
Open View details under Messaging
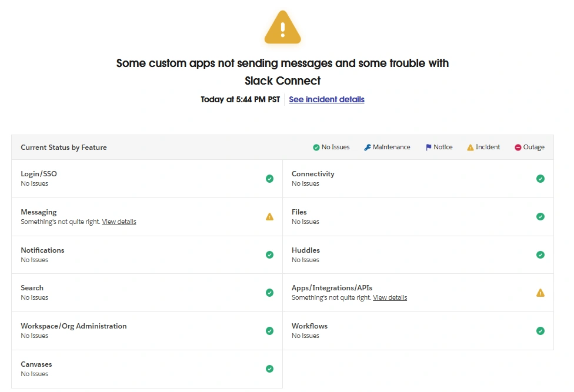[x=119, y=222]
